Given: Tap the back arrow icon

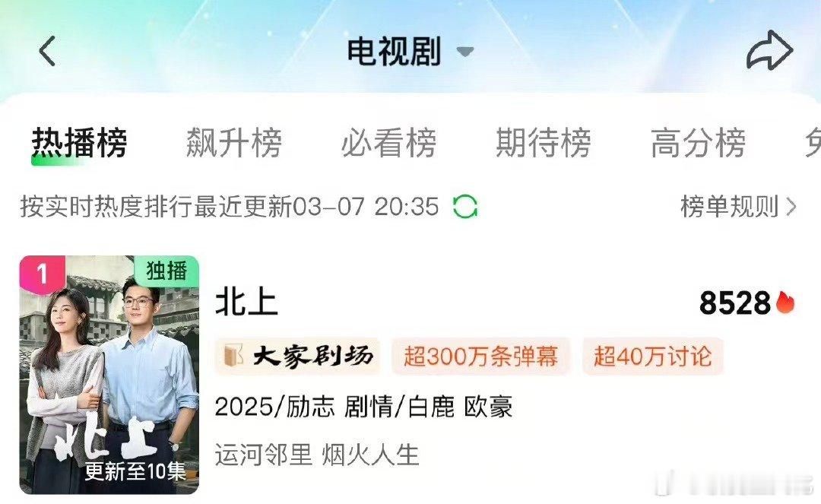Looking at the screenshot, I should 48,51.
